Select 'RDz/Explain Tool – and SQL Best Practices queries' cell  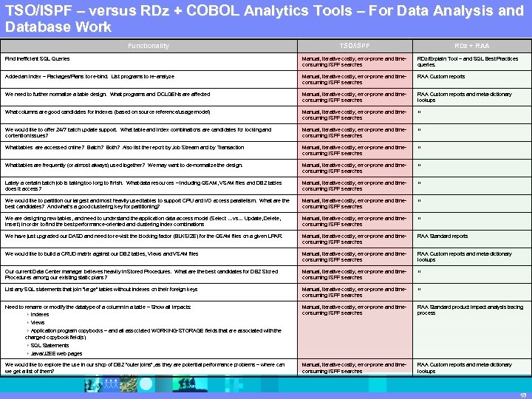[472, 62]
